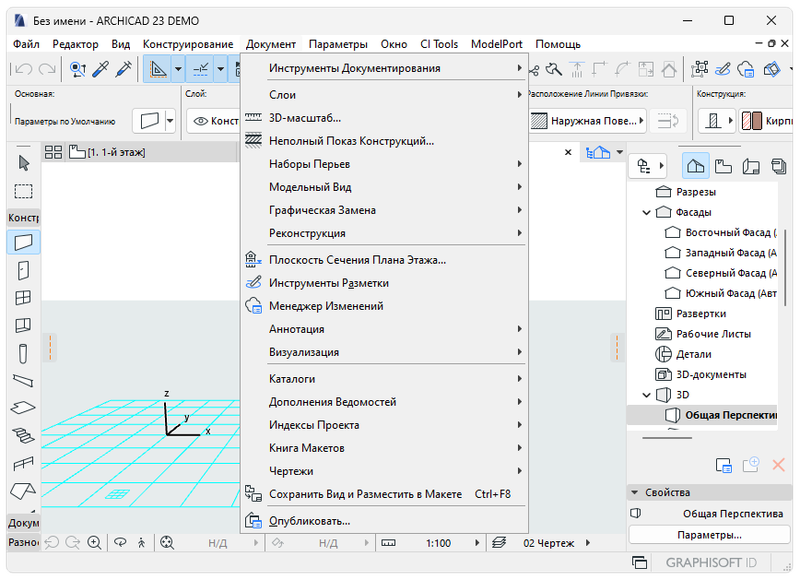Click the Redo arrow icon
This screenshot has width=800, height=580.
coord(46,68)
